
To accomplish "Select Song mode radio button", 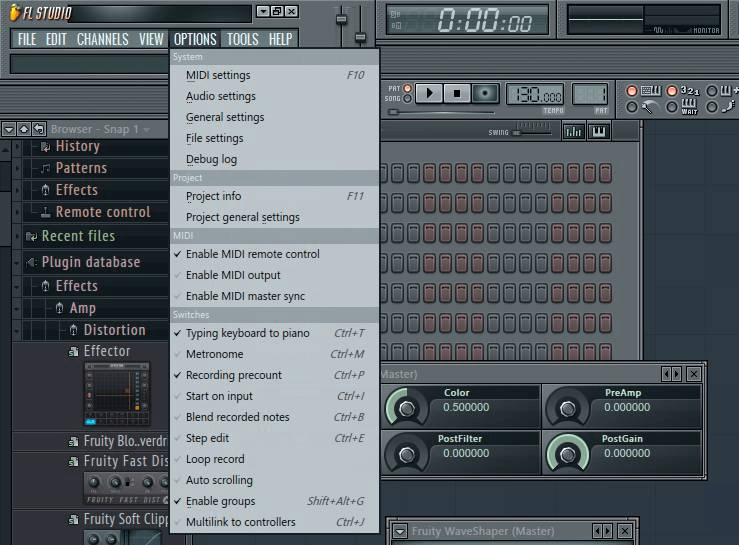I will point(407,99).
